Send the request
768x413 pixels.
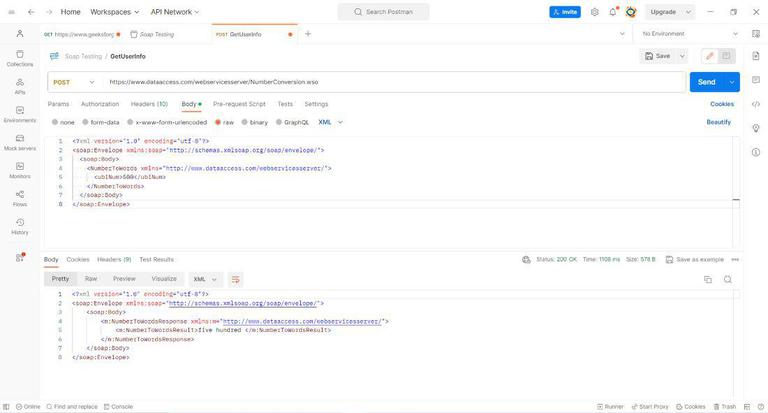click(x=707, y=82)
